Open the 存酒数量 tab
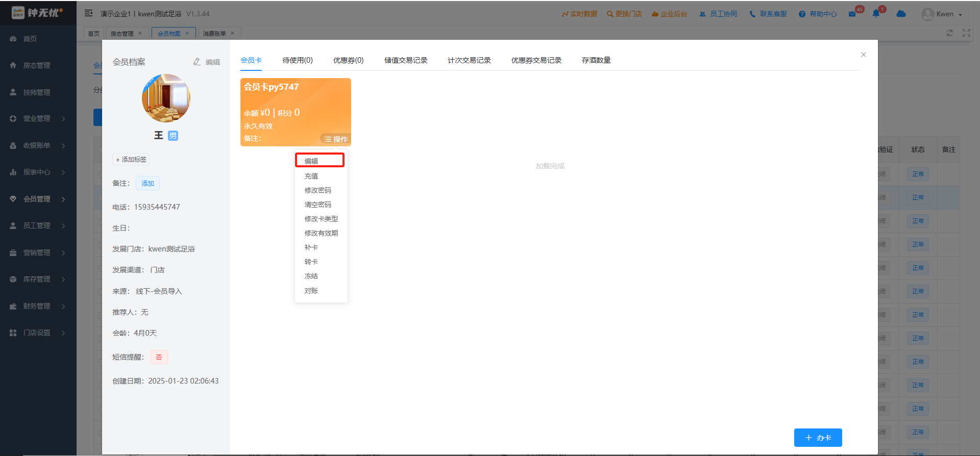The height and width of the screenshot is (456, 980). 596,60
